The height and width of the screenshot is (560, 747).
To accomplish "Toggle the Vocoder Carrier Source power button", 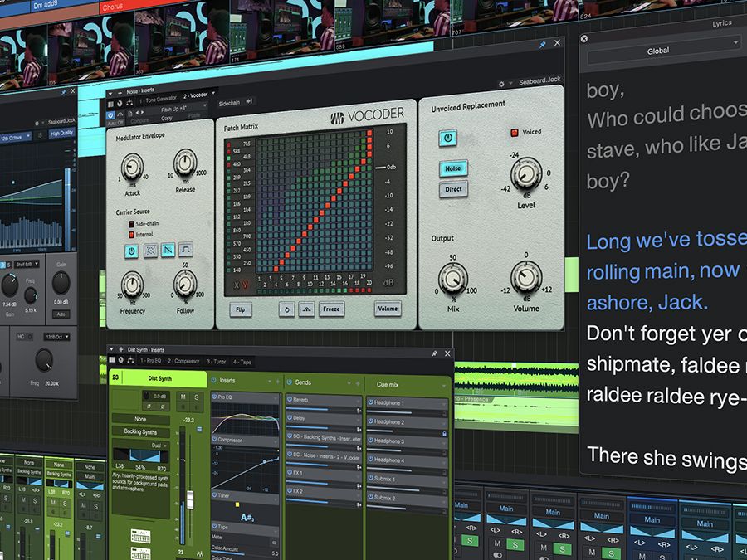I will pyautogui.click(x=131, y=251).
